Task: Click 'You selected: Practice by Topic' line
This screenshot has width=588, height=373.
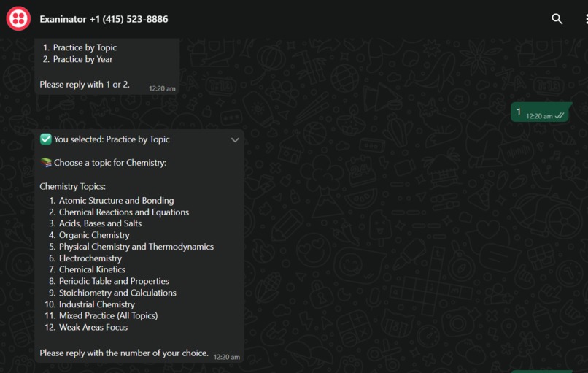Action: pyautogui.click(x=112, y=139)
